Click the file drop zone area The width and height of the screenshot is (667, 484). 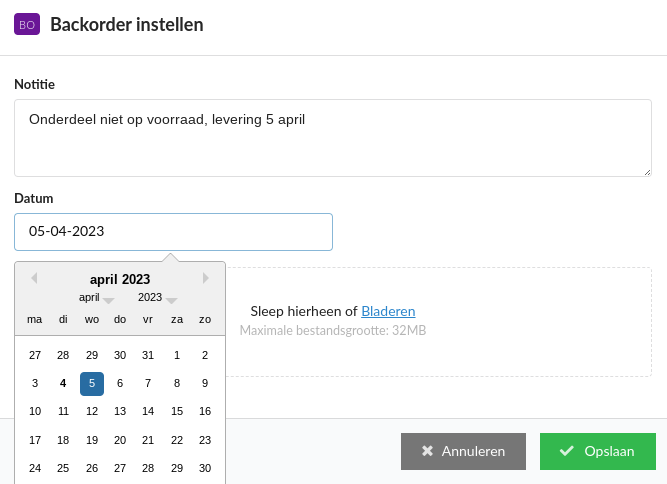click(x=439, y=322)
